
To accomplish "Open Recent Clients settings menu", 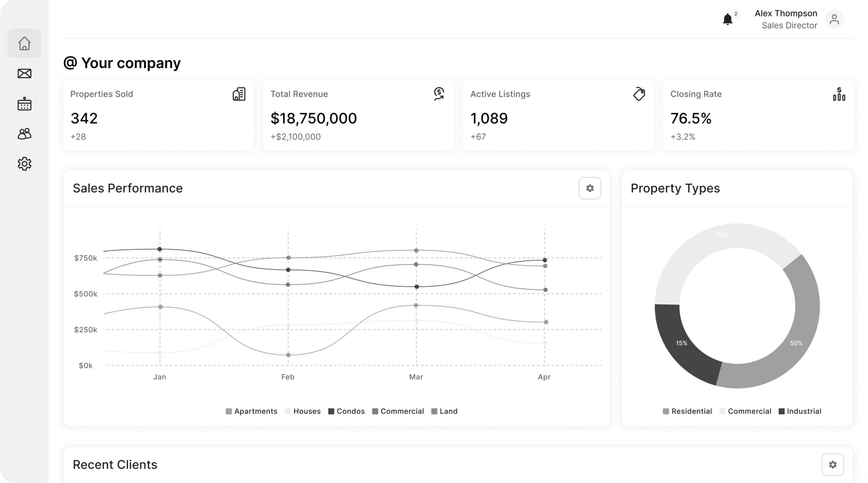I will click(832, 464).
